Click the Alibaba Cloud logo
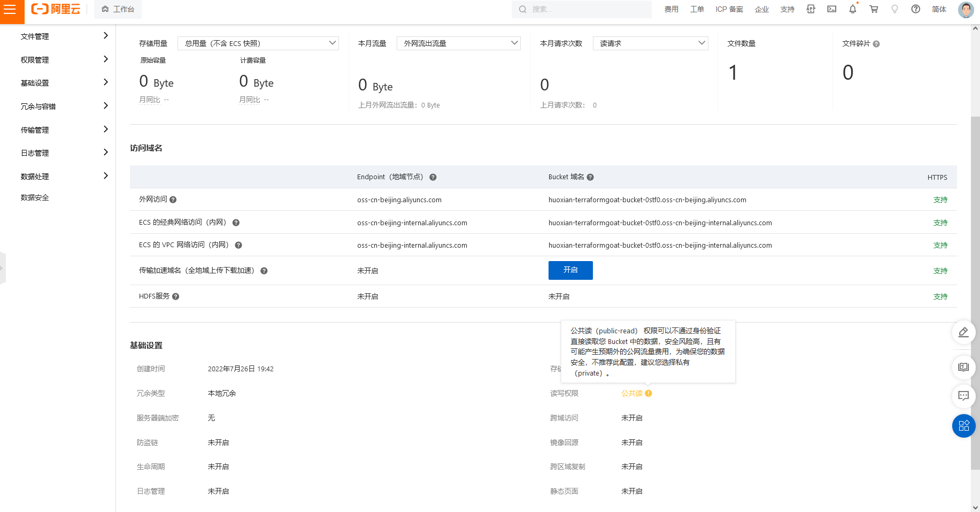 pyautogui.click(x=56, y=9)
